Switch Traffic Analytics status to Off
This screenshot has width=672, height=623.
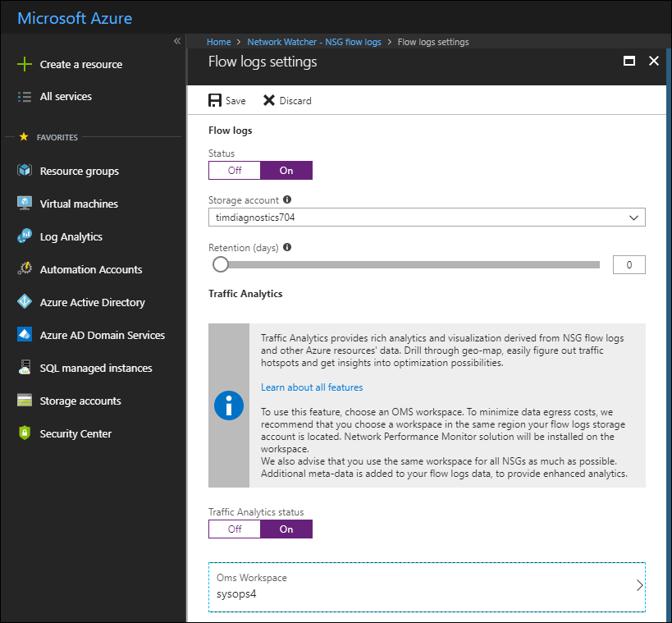tap(235, 529)
